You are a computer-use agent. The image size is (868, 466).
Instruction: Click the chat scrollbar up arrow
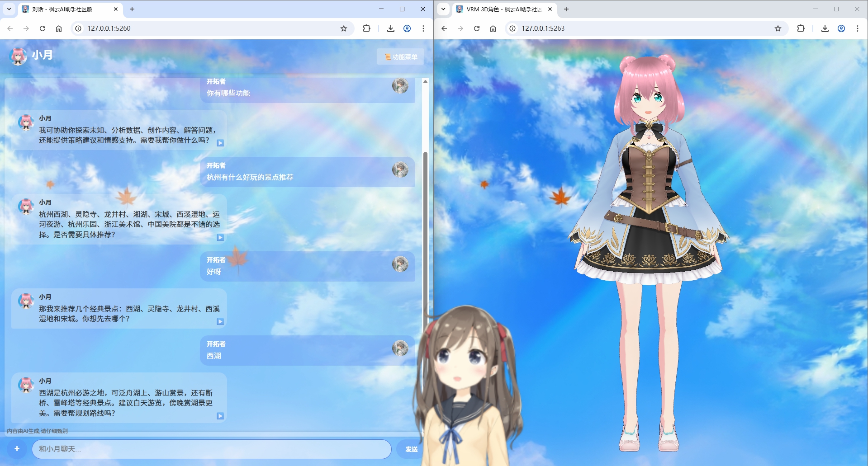[425, 81]
